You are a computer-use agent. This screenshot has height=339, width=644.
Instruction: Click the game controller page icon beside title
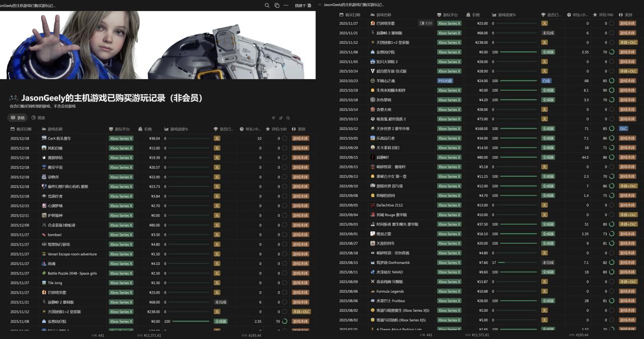(14, 98)
